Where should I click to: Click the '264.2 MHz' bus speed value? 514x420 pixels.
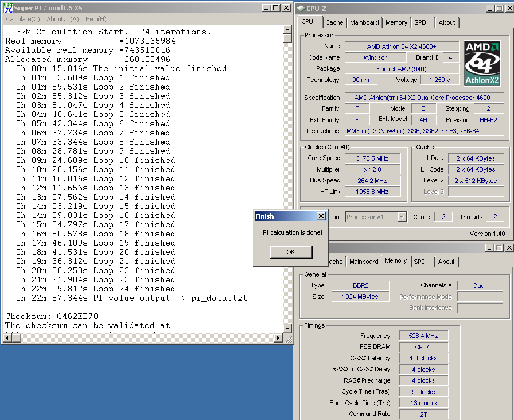[x=372, y=181]
